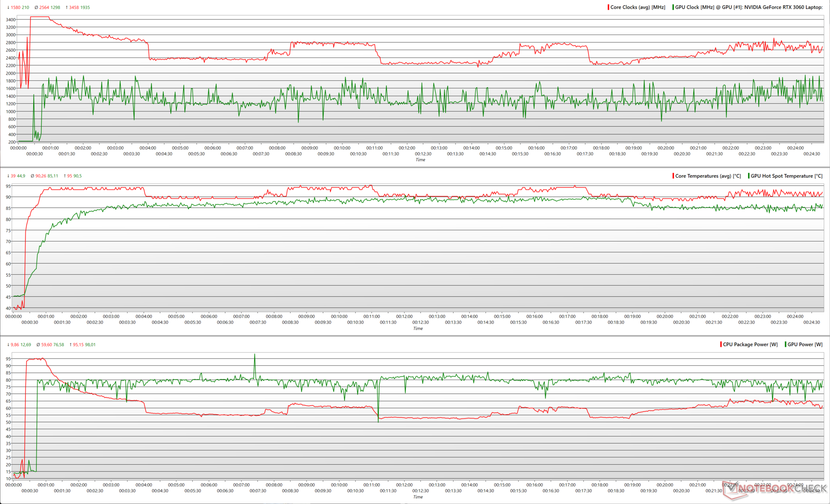Click the GPU Clock RTX 3060 Laptop legend label

[x=748, y=7]
